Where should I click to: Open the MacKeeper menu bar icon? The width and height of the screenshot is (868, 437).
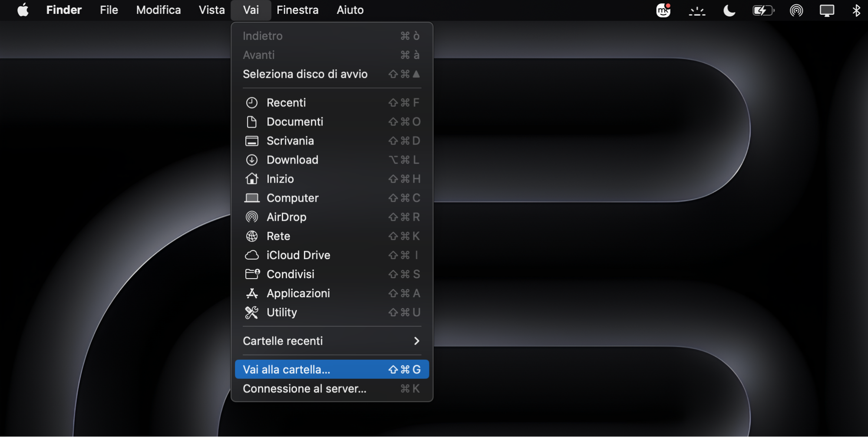[x=663, y=10]
